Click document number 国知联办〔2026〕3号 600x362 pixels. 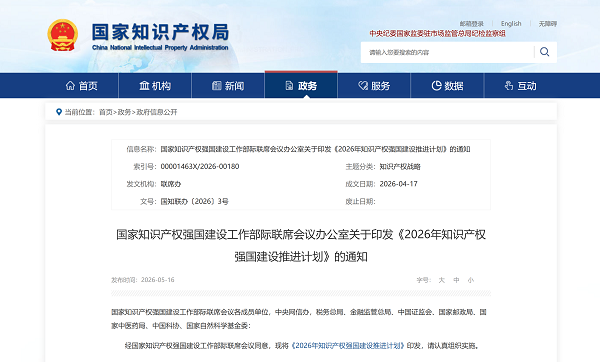(x=194, y=201)
